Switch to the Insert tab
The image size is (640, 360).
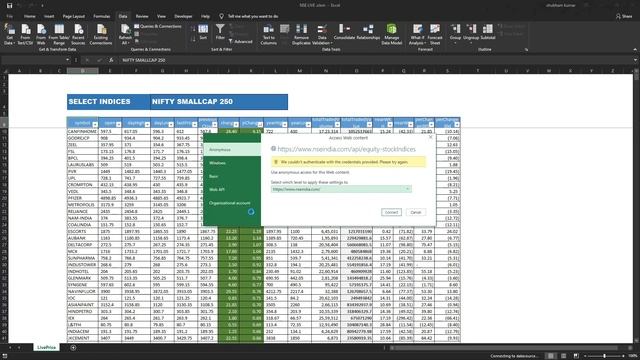tap(49, 16)
